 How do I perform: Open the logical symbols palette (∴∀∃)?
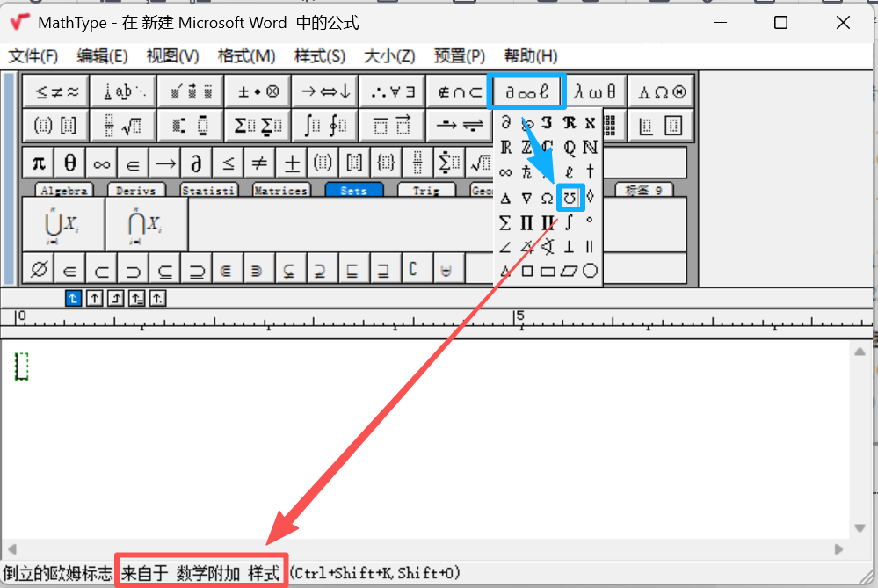point(392,91)
